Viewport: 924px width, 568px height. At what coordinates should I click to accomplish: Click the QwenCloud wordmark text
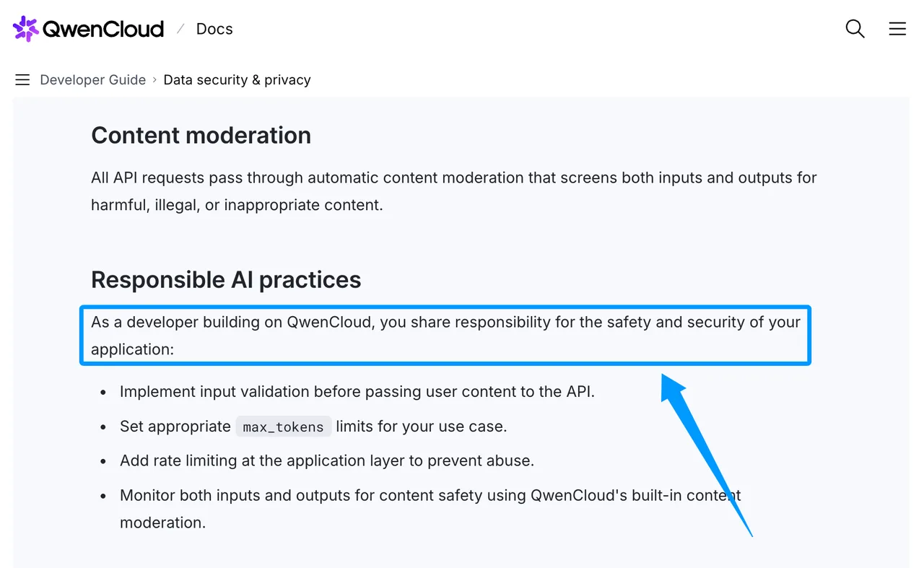click(103, 29)
